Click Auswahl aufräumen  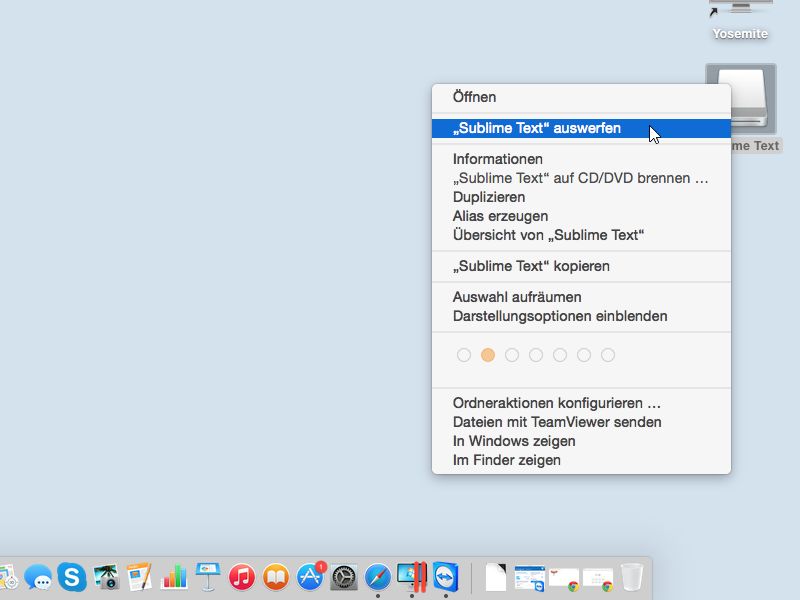click(581, 297)
